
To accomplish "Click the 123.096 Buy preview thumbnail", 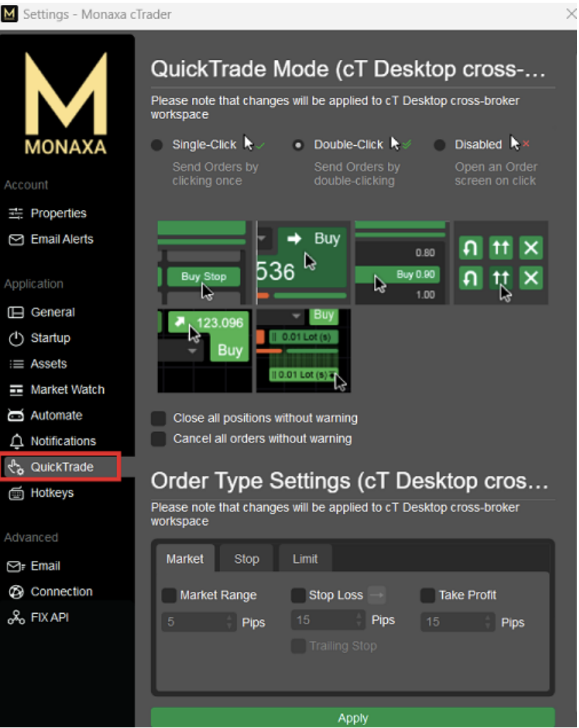I will [x=205, y=351].
